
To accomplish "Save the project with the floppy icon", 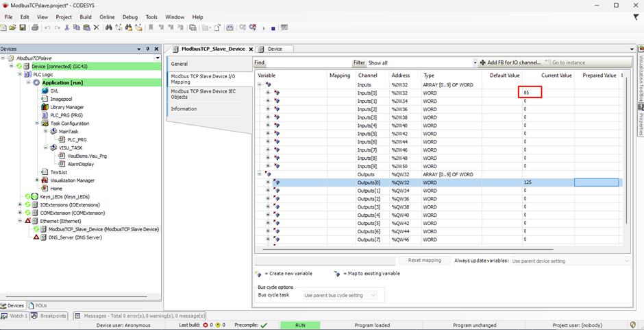I will [x=23, y=27].
